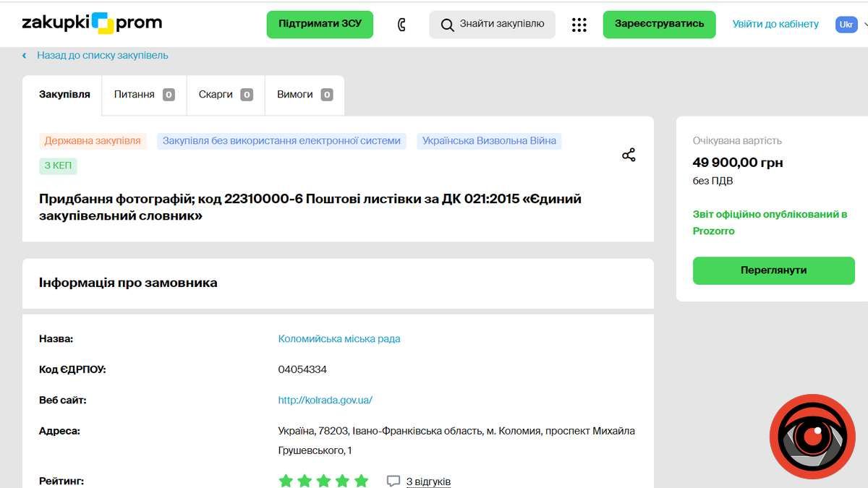Open the Скарги tab
Image resolution: width=868 pixels, height=488 pixels.
[217, 93]
